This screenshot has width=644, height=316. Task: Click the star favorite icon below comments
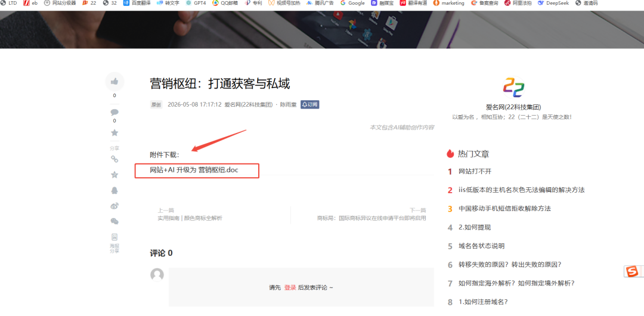pyautogui.click(x=114, y=133)
